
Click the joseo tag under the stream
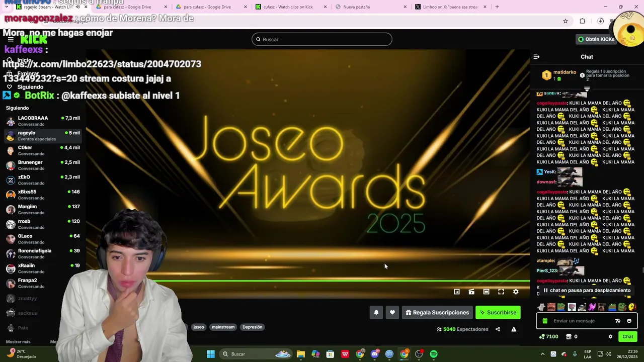(199, 327)
